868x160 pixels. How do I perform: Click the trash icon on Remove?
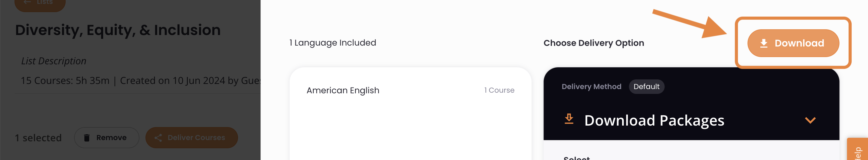tap(86, 138)
